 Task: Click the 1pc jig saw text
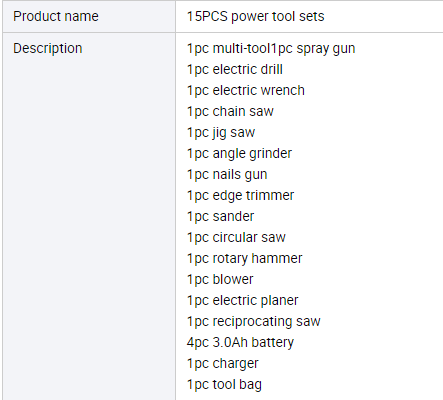pos(221,133)
